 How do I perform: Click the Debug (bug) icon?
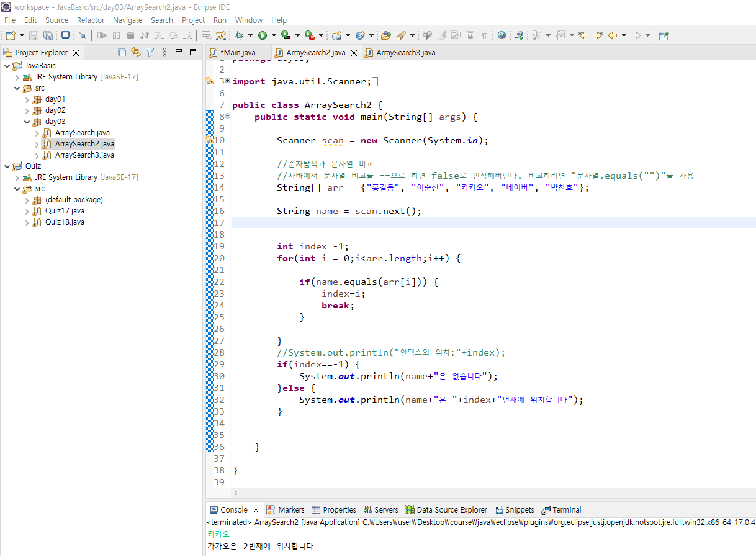238,35
